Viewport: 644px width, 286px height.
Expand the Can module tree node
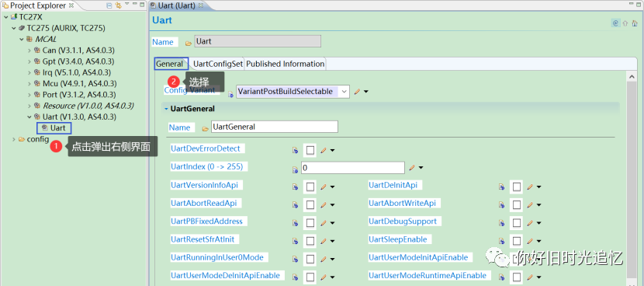tap(29, 51)
